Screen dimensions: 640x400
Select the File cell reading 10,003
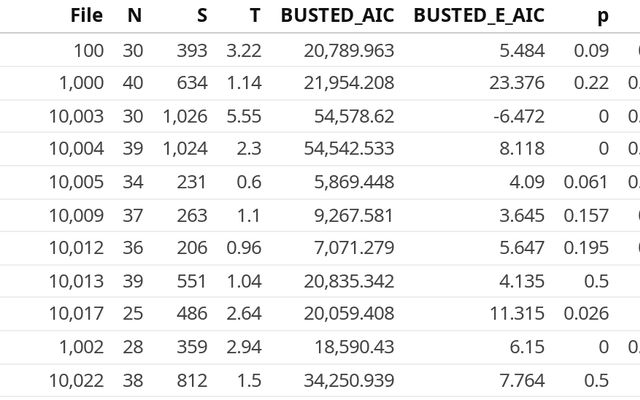[76, 116]
